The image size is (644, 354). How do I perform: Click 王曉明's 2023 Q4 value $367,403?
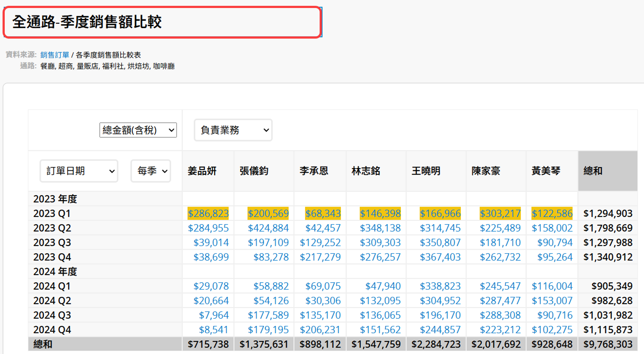(440, 257)
